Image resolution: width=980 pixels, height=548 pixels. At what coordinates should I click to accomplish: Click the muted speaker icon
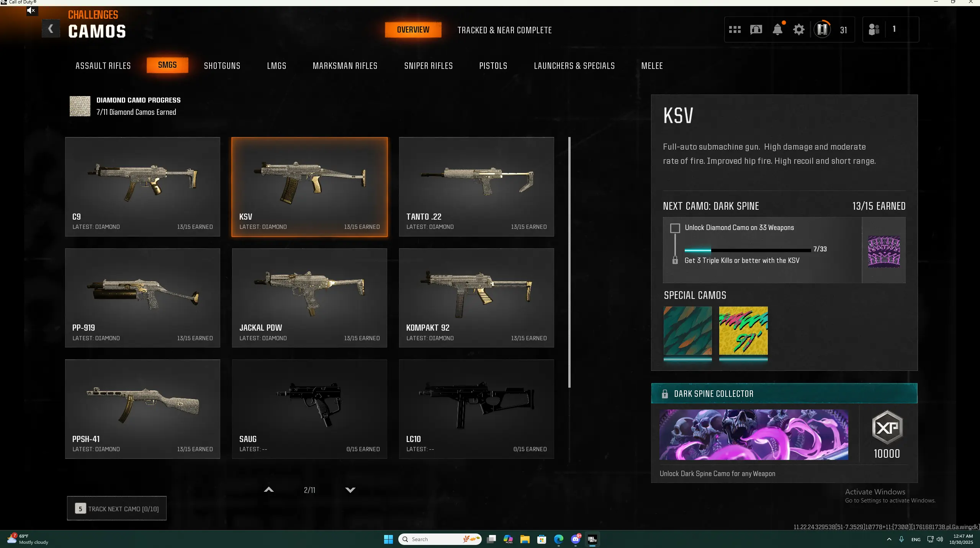[x=31, y=11]
